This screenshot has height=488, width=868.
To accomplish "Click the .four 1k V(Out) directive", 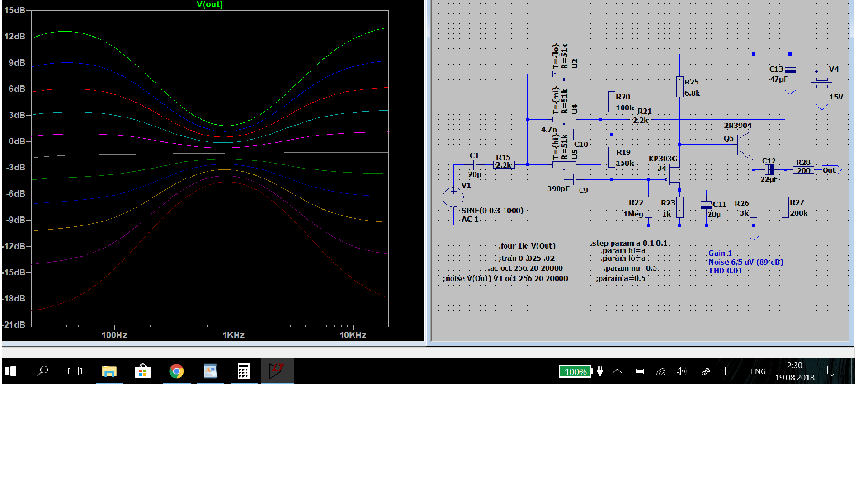I will click(527, 246).
